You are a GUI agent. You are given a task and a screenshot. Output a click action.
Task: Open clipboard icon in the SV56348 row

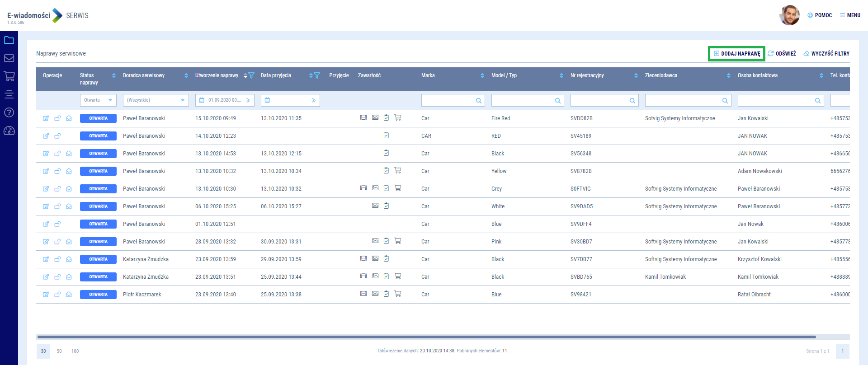pyautogui.click(x=386, y=153)
